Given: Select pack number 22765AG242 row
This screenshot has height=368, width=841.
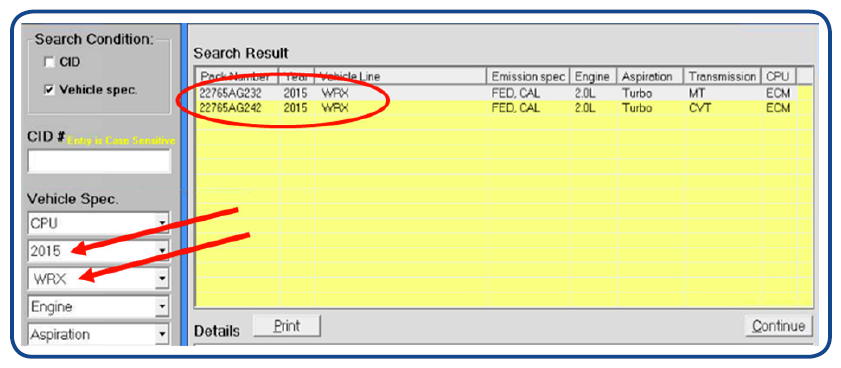Looking at the screenshot, I should pyautogui.click(x=503, y=108).
